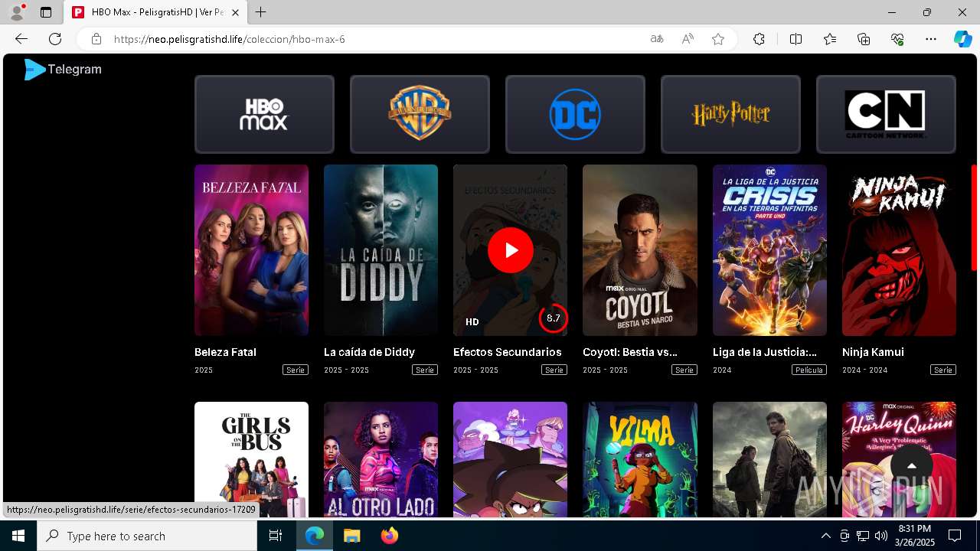This screenshot has width=980, height=551.
Task: Open the volume control in tray
Action: pyautogui.click(x=880, y=536)
